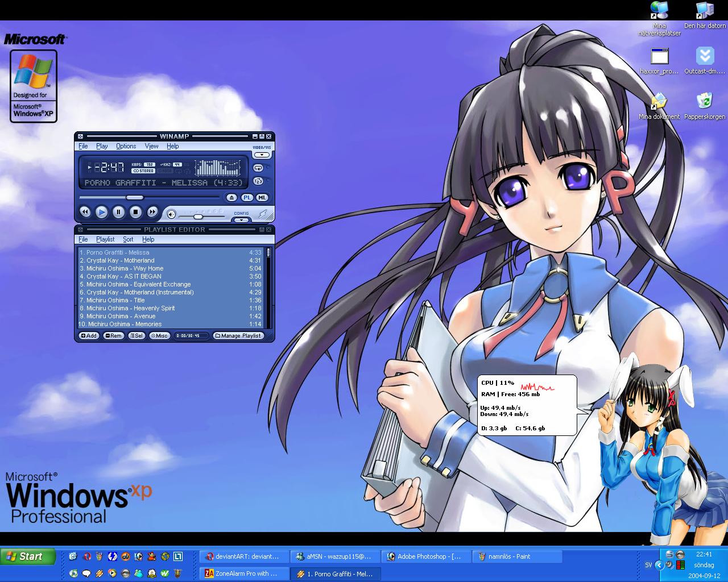
Task: Mute via Winamp speaker icon
Action: 171,215
